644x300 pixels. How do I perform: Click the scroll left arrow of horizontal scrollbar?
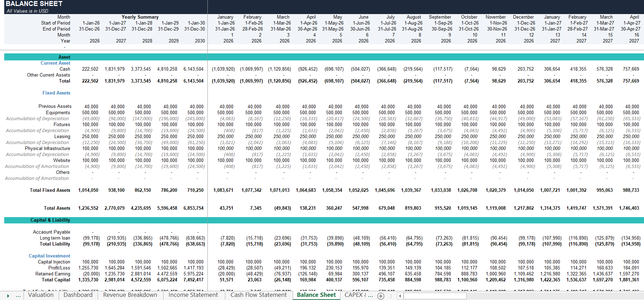coord(400,296)
